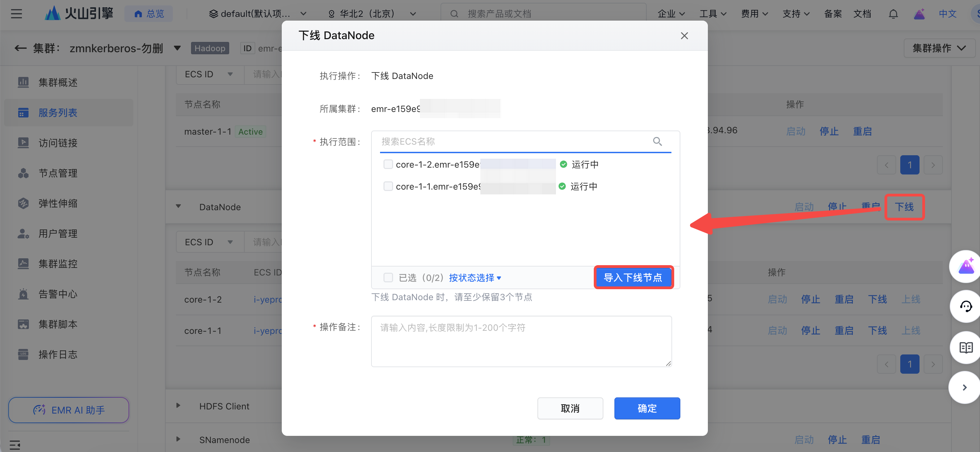
Task: Click the search magnifier in the ECS name field
Action: click(x=657, y=142)
